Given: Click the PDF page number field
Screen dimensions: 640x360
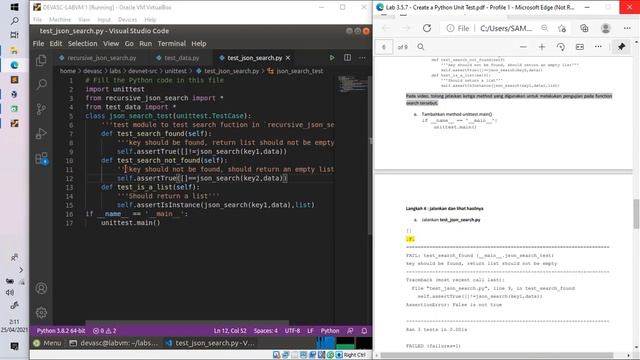Looking at the screenshot, I should click(384, 47).
